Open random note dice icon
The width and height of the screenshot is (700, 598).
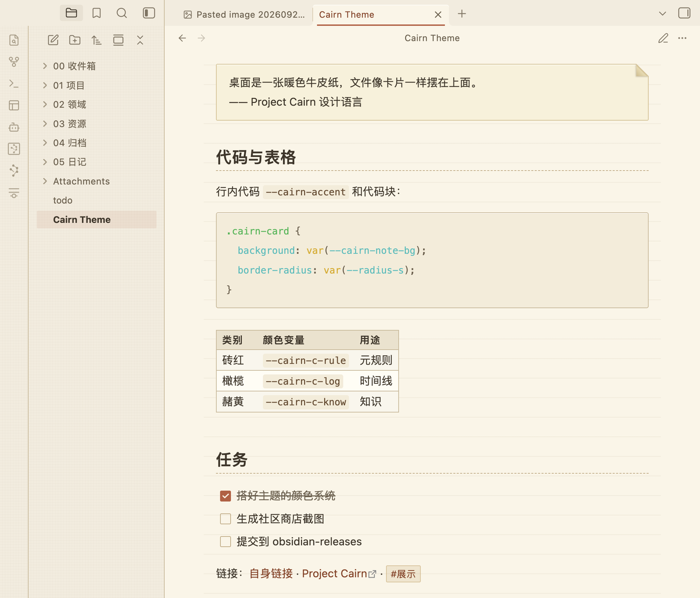pyautogui.click(x=14, y=149)
